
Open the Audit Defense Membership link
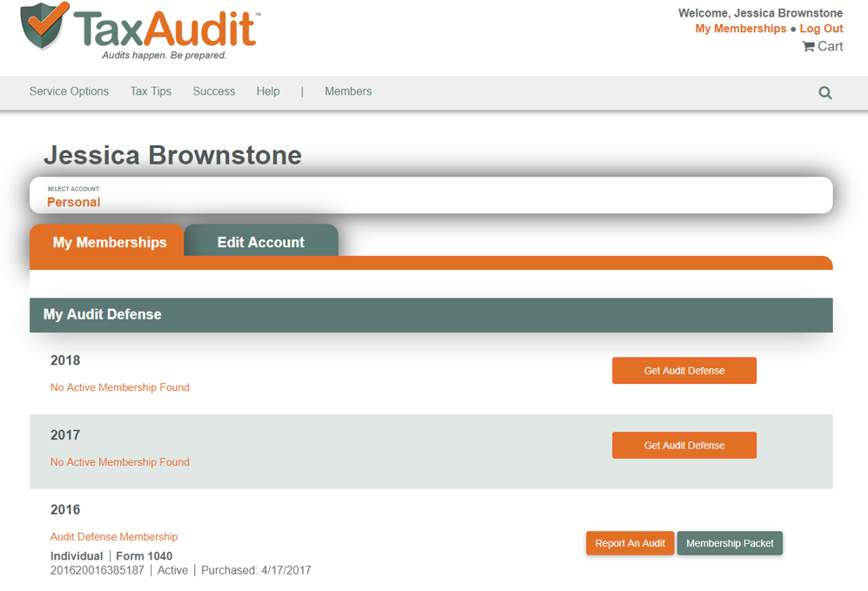pyautogui.click(x=114, y=537)
